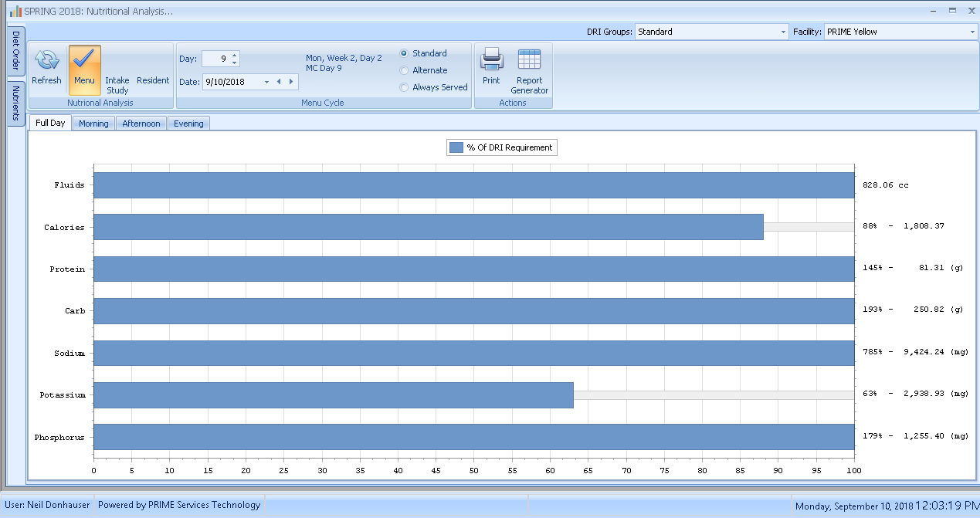The image size is (980, 518).
Task: Expand the DRI Groups dropdown
Action: [783, 32]
